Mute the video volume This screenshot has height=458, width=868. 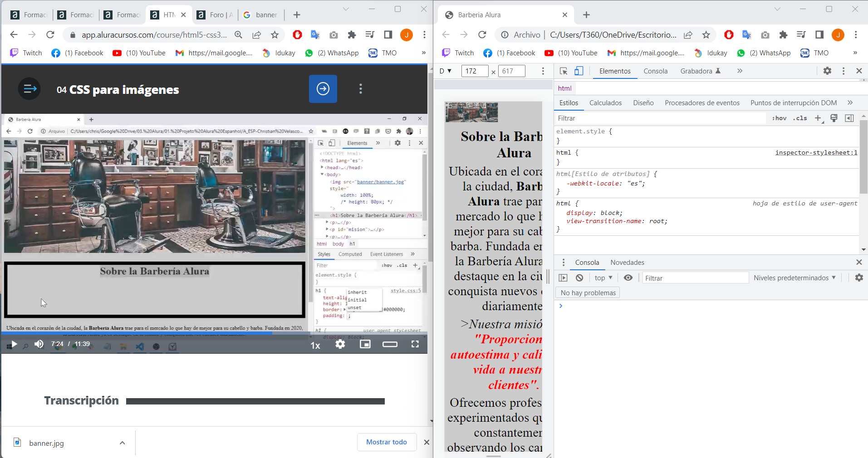(39, 344)
